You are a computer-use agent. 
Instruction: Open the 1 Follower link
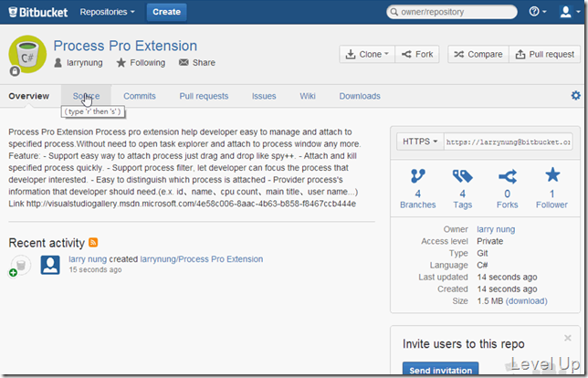pyautogui.click(x=551, y=199)
